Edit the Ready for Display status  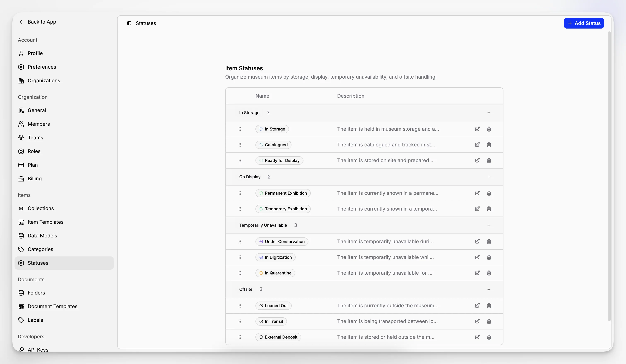point(477,160)
